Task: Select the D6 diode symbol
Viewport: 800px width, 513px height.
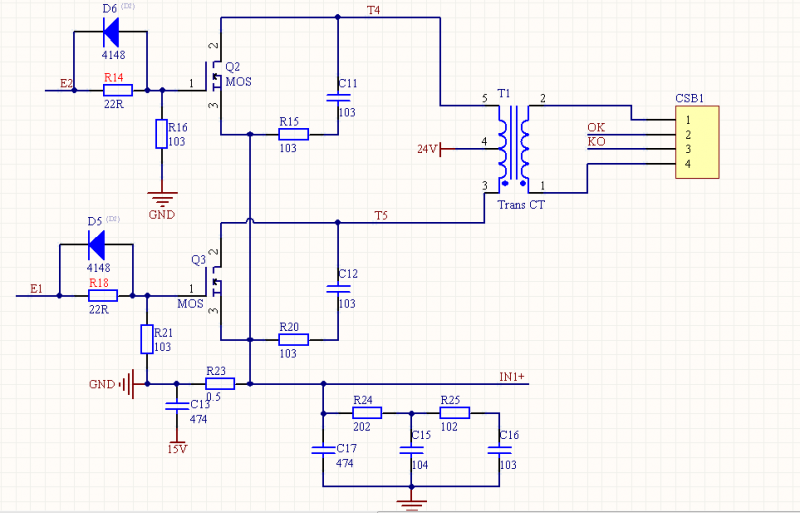Action: (x=110, y=31)
